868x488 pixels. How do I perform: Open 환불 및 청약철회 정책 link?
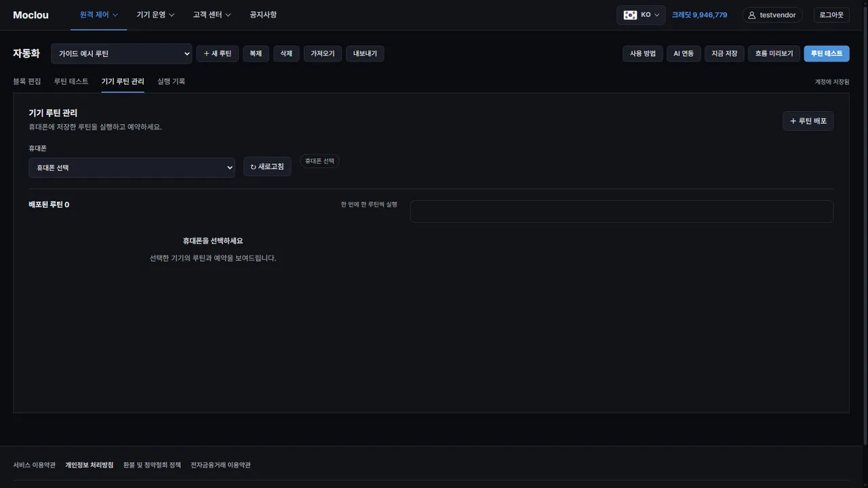click(152, 465)
